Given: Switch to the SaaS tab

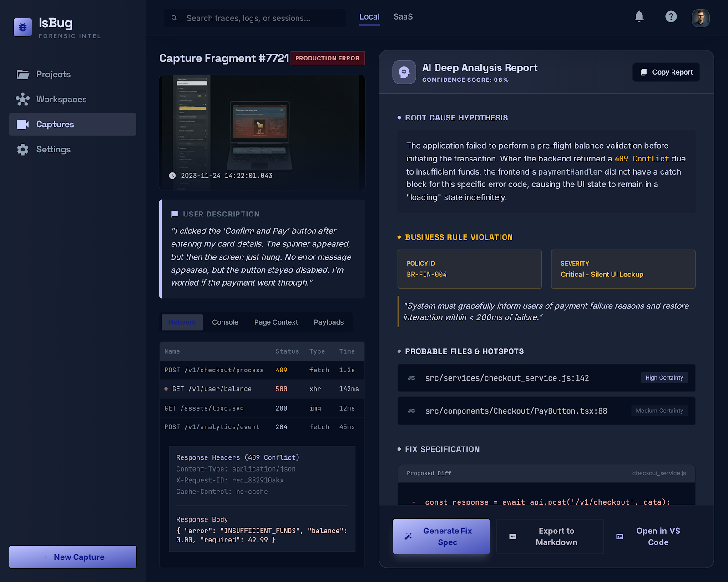Looking at the screenshot, I should coord(403,17).
